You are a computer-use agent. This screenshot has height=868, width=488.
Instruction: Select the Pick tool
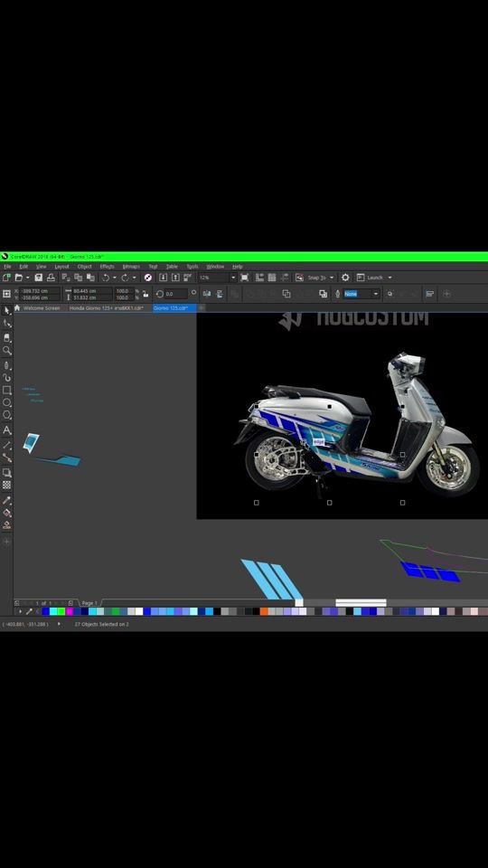7,310
